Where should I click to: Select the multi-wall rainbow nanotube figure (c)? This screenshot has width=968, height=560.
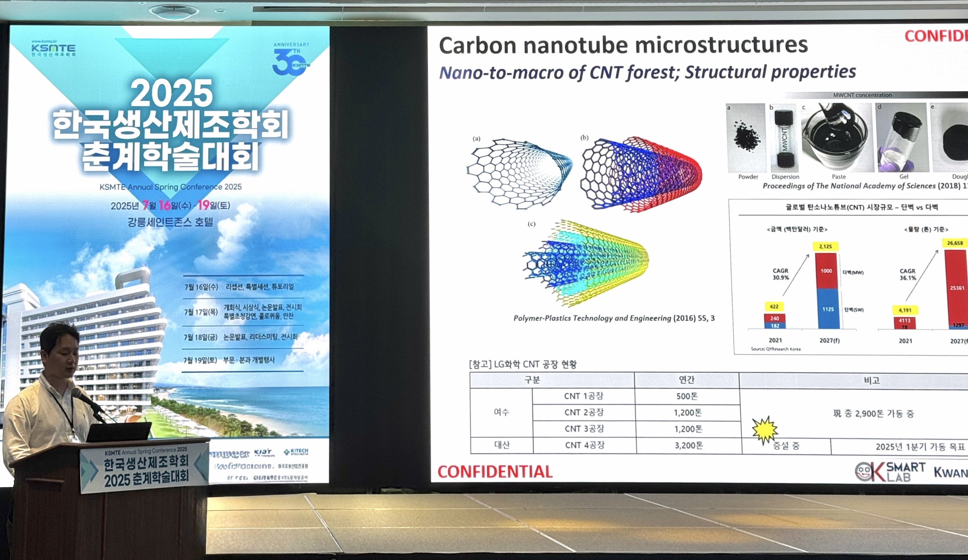tap(586, 263)
